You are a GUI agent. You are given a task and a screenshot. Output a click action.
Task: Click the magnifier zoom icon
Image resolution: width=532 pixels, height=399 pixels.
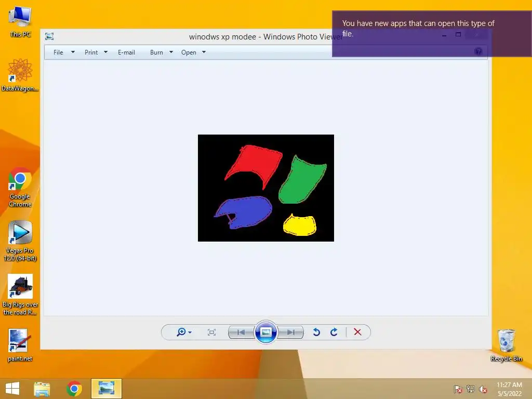pos(181,332)
